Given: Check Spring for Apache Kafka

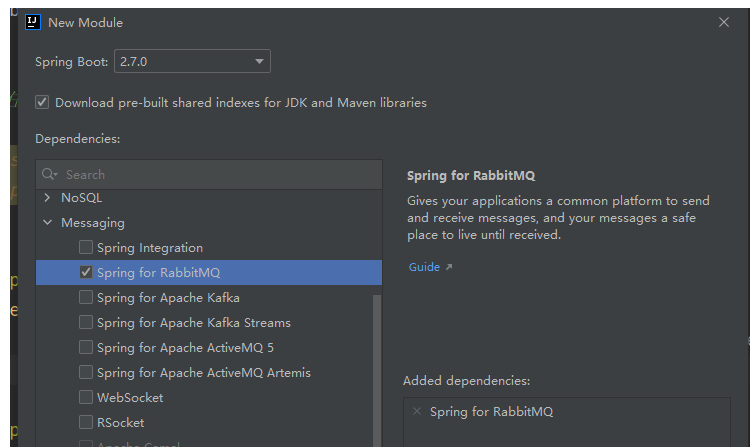Looking at the screenshot, I should (x=86, y=298).
